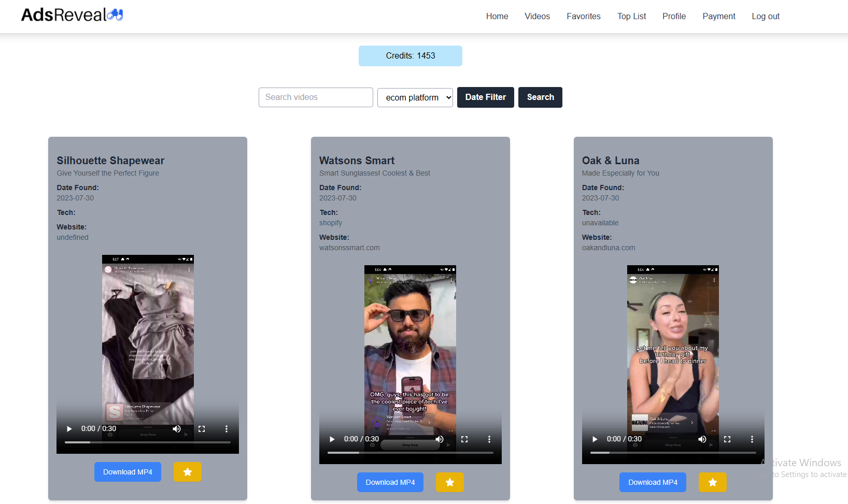Click the Watsons Smart title

[357, 161]
